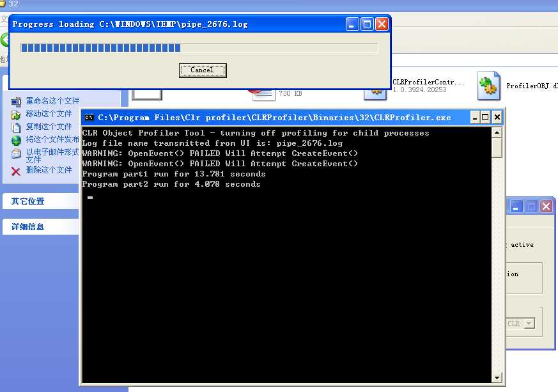Click the Explorer window title '32'
This screenshot has height=392, width=558.
pyautogui.click(x=13, y=4)
